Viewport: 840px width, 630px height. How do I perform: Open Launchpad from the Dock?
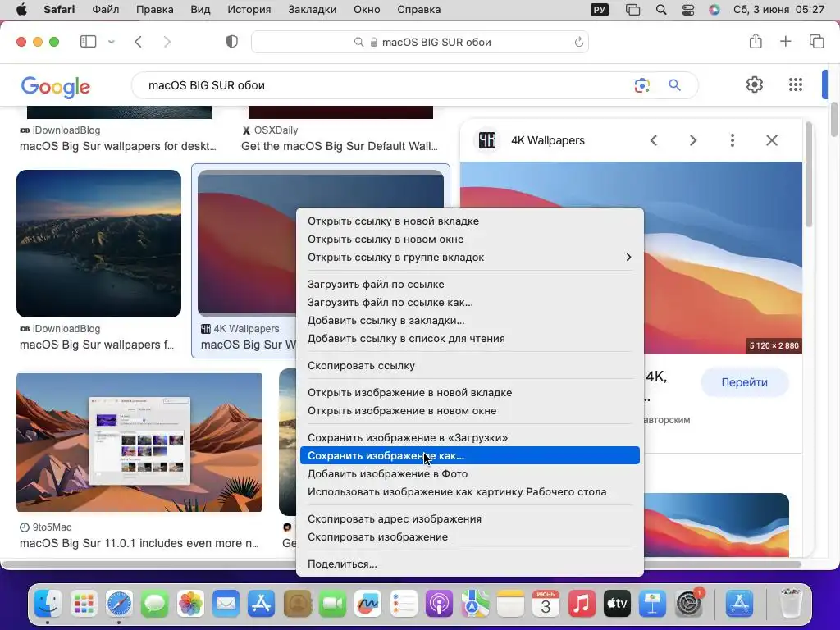tap(84, 604)
